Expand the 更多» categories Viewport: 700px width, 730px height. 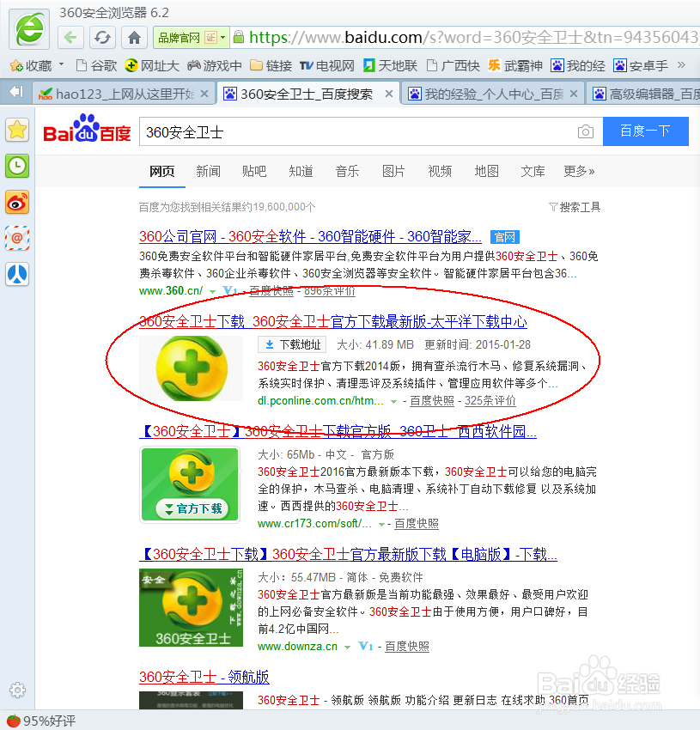pyautogui.click(x=580, y=171)
